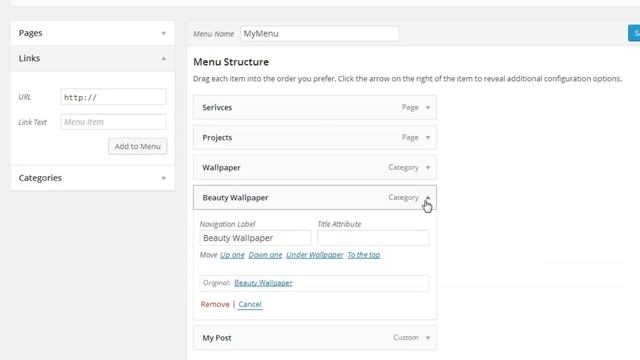The width and height of the screenshot is (640, 360).
Task: Select the My Post menu item title
Action: click(x=217, y=338)
